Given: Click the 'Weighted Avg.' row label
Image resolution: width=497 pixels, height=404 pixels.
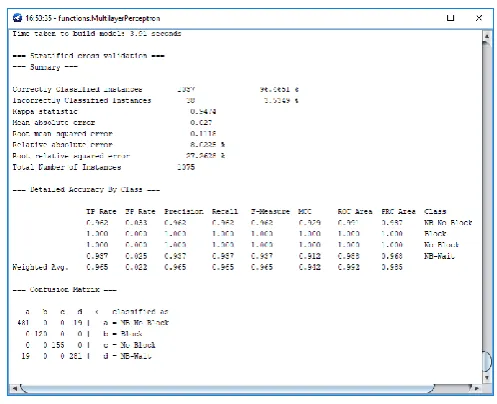Looking at the screenshot, I should pos(40,267).
